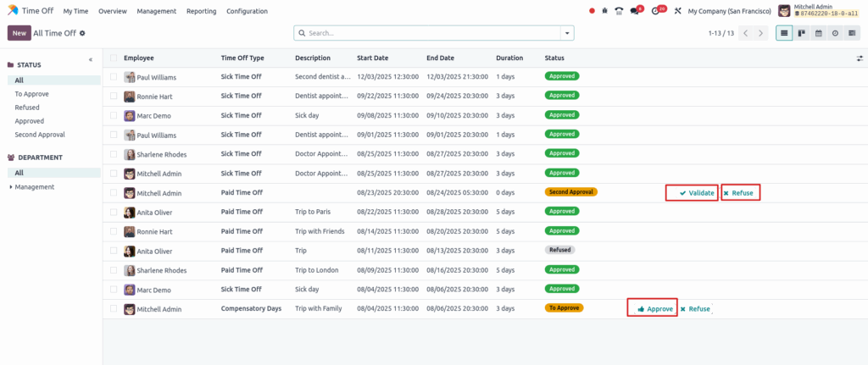Open the gear icon beside All Time Off

pos(82,33)
